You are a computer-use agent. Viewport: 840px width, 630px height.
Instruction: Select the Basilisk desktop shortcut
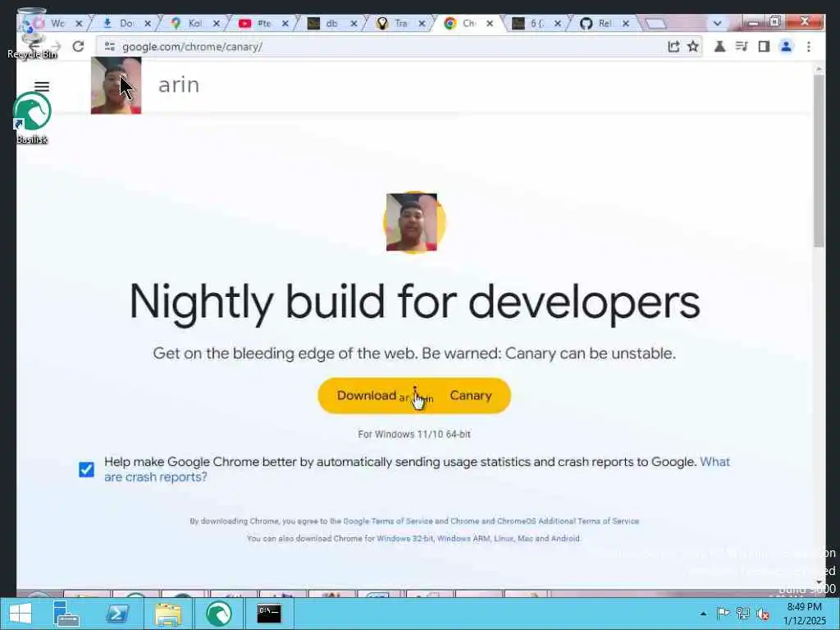click(x=32, y=118)
